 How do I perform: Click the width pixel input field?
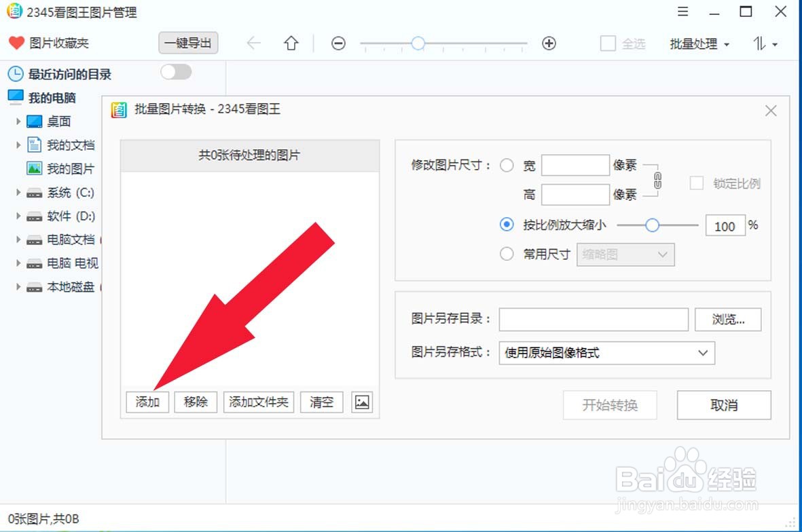(x=575, y=165)
